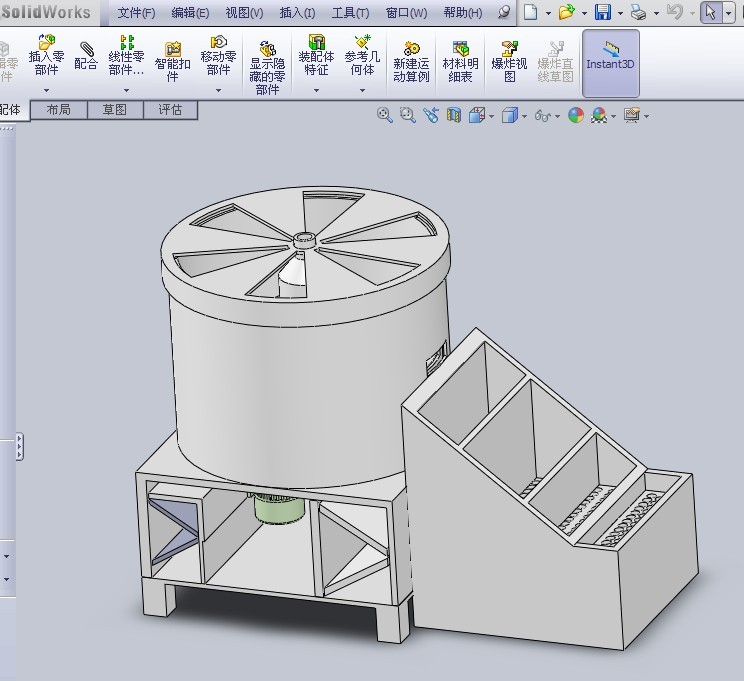Expand the 参考几何体 dropdown arrow

(363, 90)
